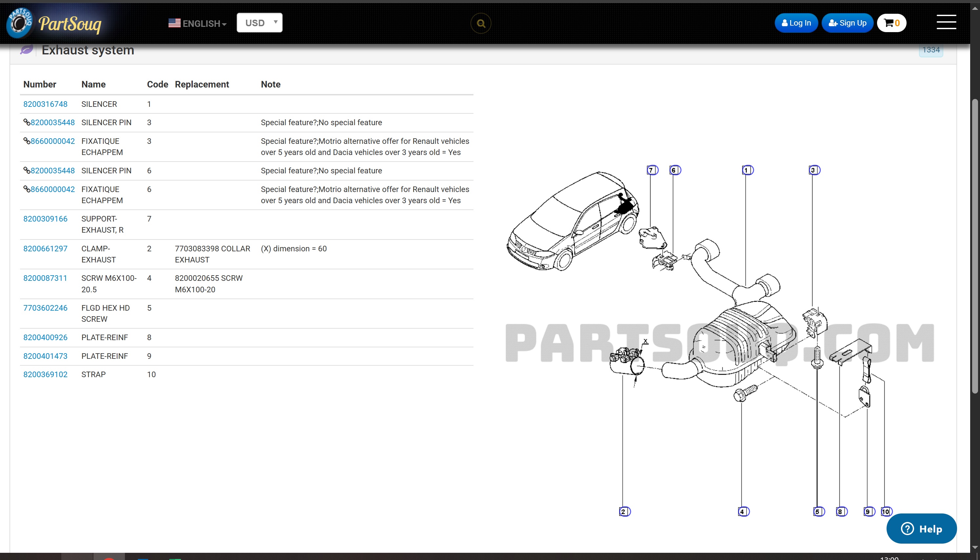
Task: Click note (X) dimension = 60
Action: [x=293, y=249]
